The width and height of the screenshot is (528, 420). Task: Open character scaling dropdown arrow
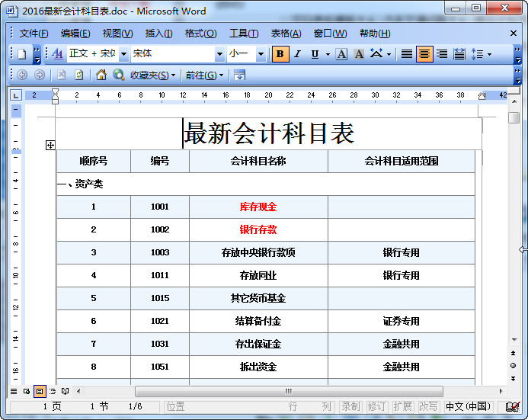389,54
